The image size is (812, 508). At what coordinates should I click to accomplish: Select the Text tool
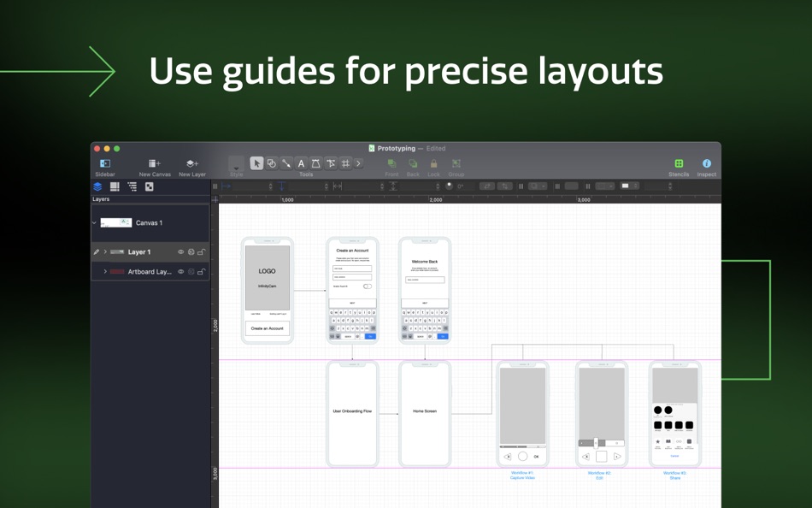point(301,164)
